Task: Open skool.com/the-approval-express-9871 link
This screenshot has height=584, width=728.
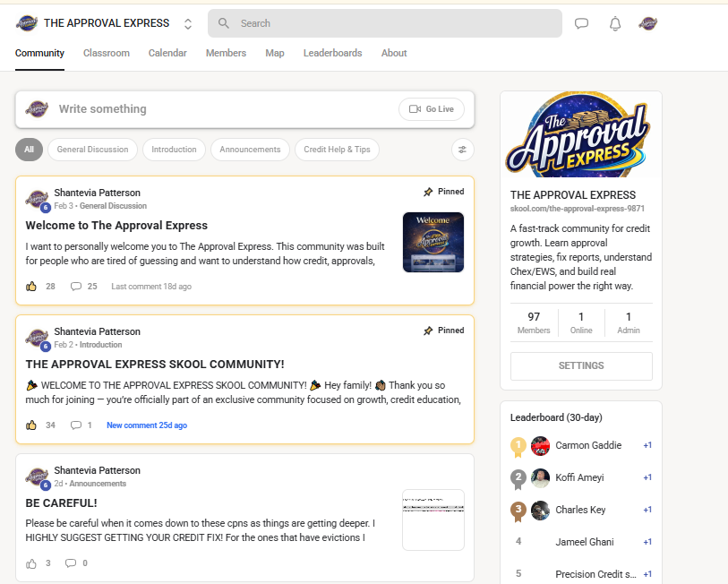Action: [577, 209]
